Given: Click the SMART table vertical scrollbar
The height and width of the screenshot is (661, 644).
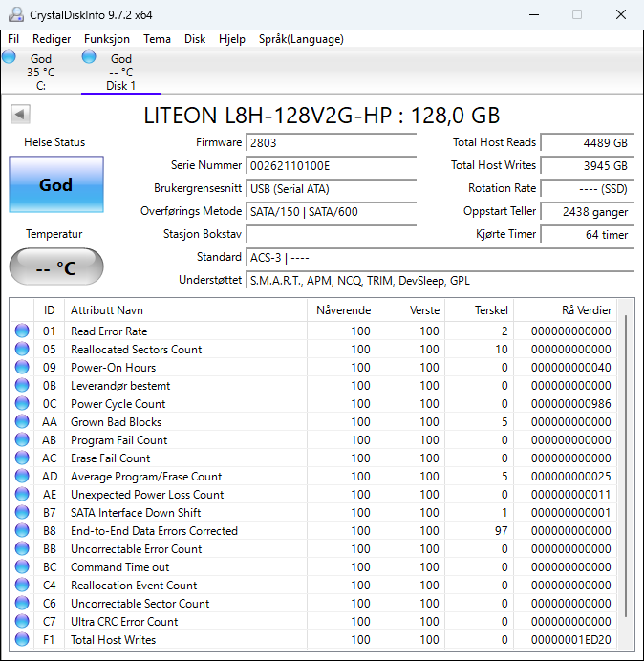Looking at the screenshot, I should [626, 468].
